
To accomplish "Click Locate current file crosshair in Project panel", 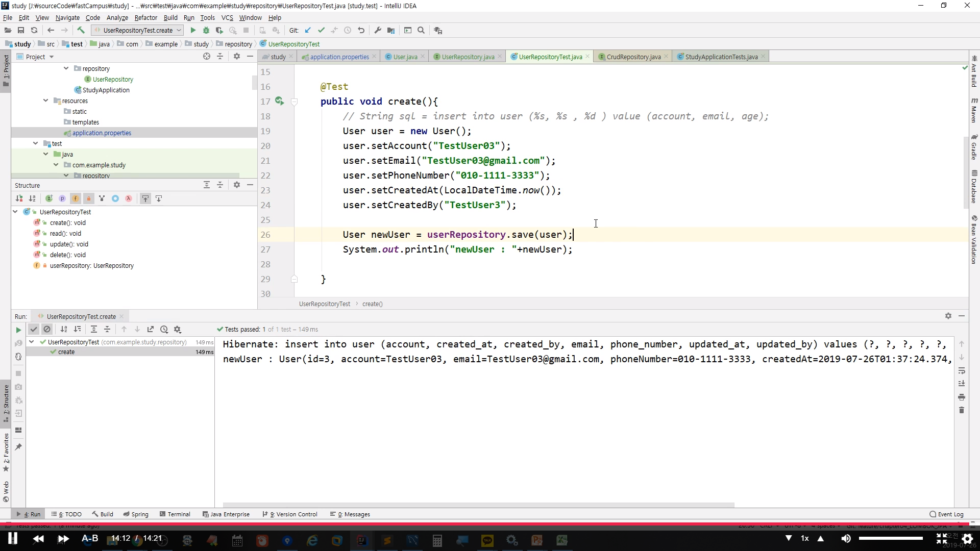I will (207, 57).
